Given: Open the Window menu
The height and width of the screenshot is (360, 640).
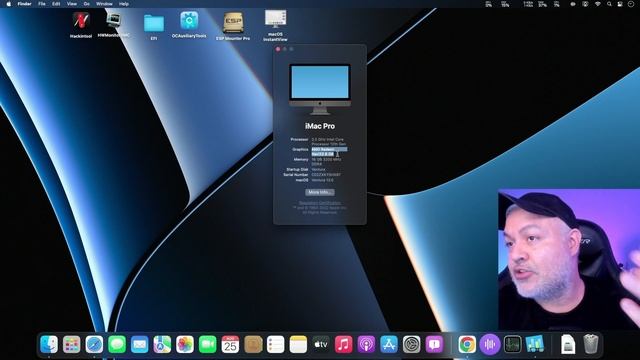Looking at the screenshot, I should pos(104,4).
